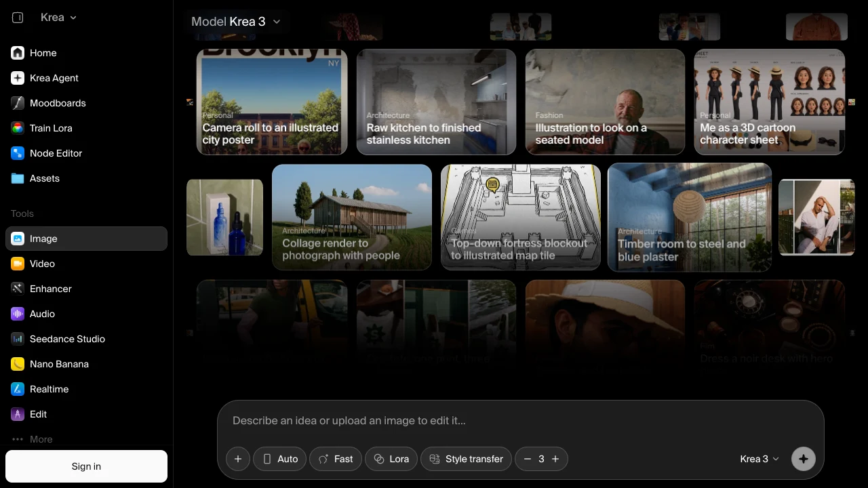Open Timber room to steel and blue plaster card
Image resolution: width=868 pixels, height=488 pixels.
(690, 217)
